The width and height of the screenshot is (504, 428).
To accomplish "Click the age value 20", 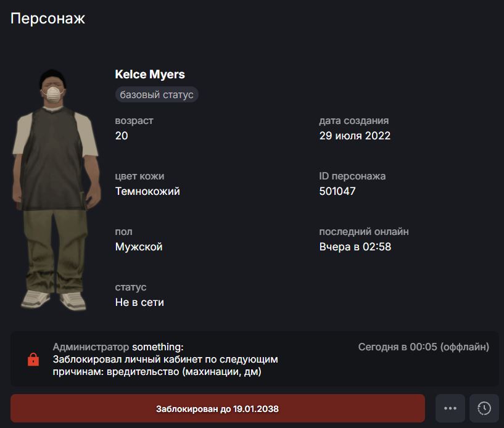I will [122, 136].
